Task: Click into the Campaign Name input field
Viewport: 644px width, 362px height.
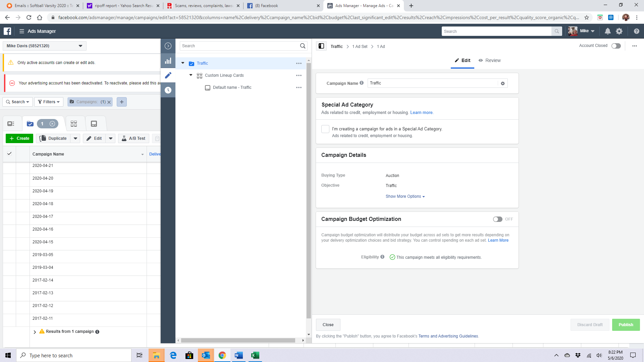Action: click(x=433, y=83)
